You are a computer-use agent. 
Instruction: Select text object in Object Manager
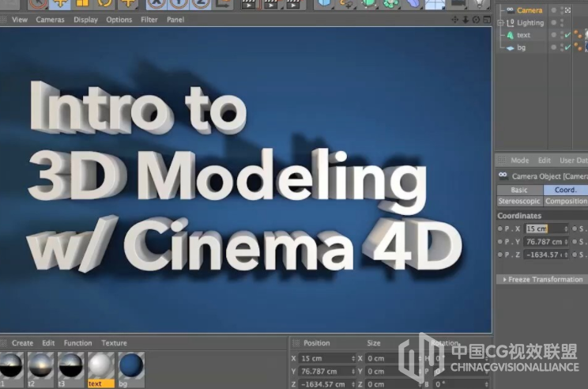(523, 36)
